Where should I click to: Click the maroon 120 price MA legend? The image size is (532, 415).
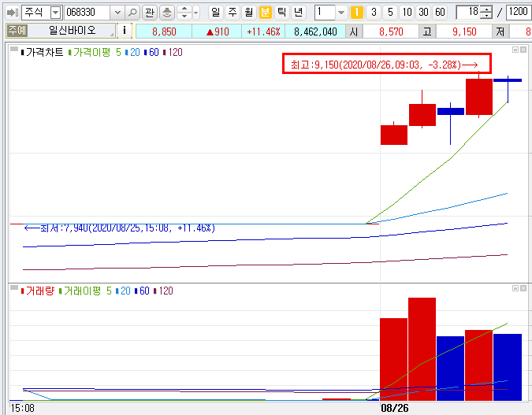173,52
